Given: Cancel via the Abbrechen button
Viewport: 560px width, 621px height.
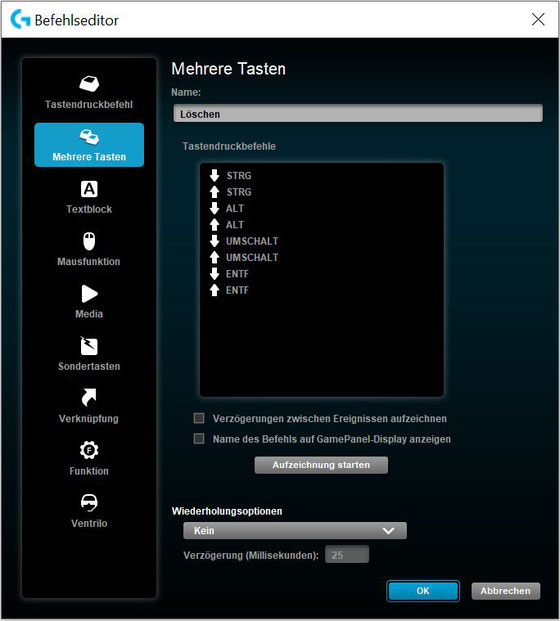Looking at the screenshot, I should 505,591.
